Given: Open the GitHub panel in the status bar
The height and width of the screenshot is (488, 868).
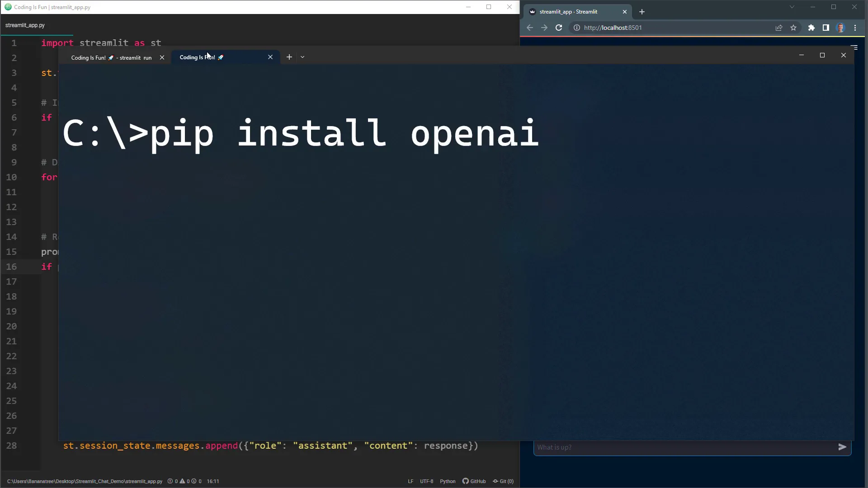Looking at the screenshot, I should (474, 481).
